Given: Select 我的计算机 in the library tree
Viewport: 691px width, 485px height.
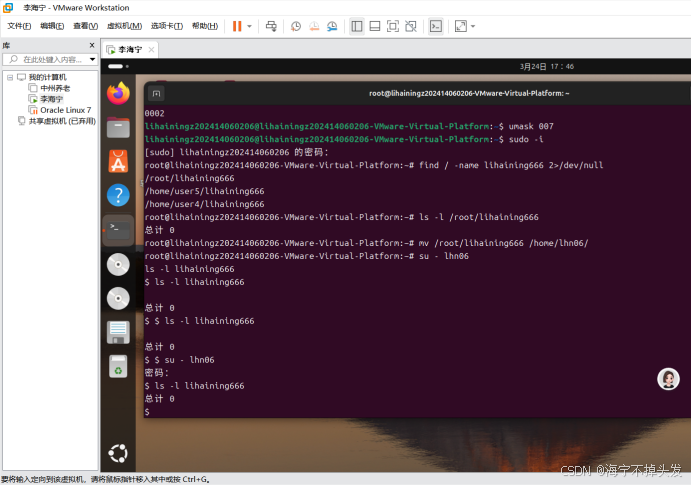Looking at the screenshot, I should [x=47, y=78].
